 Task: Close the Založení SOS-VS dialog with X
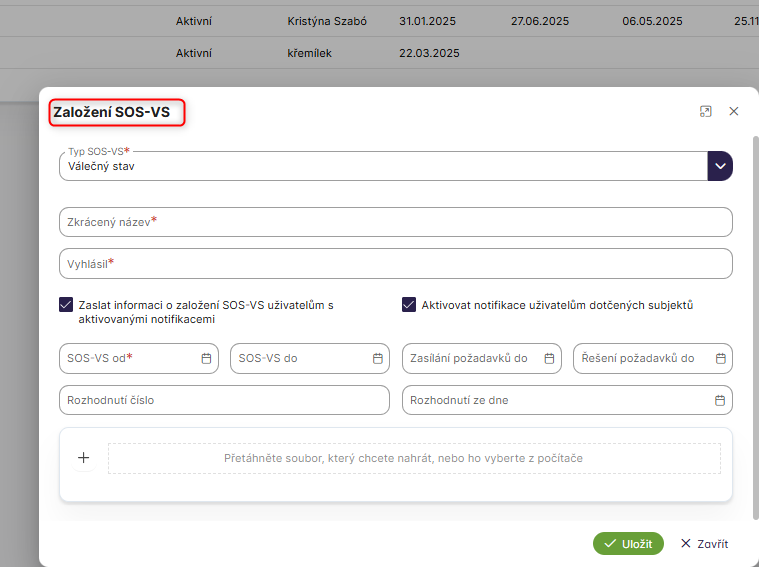pyautogui.click(x=734, y=112)
